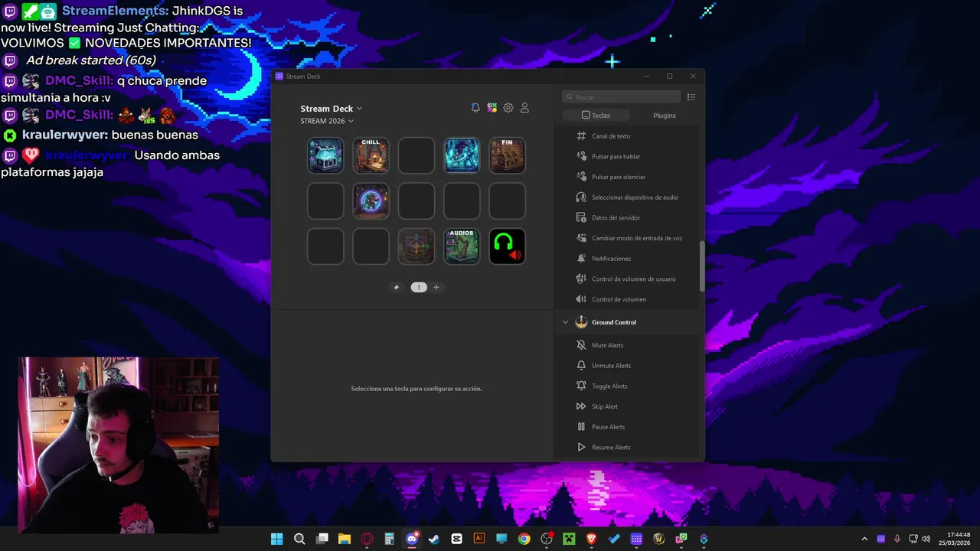
Task: Switch to the Plugins tab
Action: click(665, 116)
